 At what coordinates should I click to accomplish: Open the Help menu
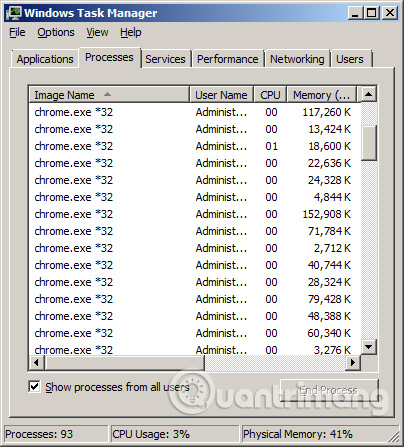(x=131, y=32)
